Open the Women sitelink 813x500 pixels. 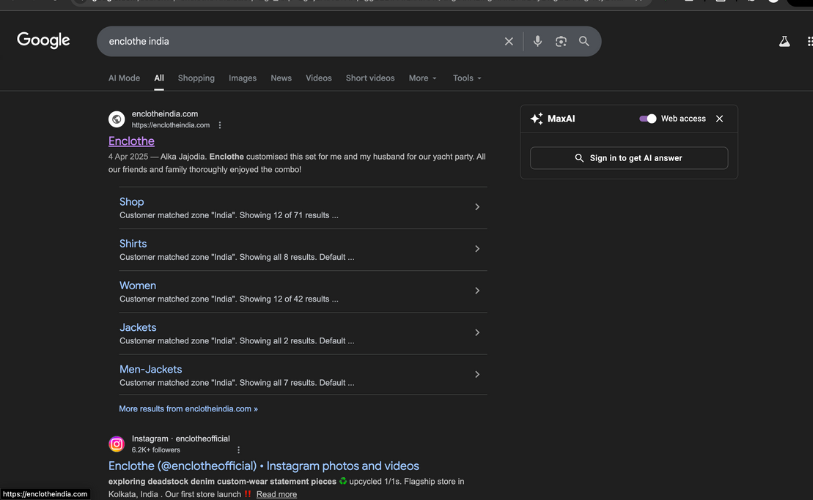click(x=137, y=286)
